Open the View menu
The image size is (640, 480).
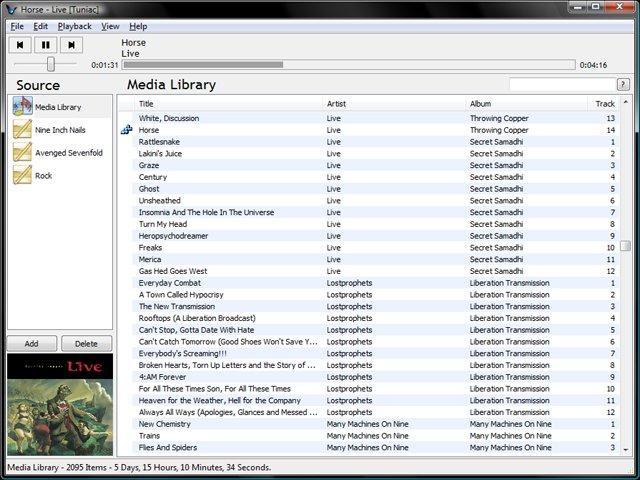[x=110, y=27]
